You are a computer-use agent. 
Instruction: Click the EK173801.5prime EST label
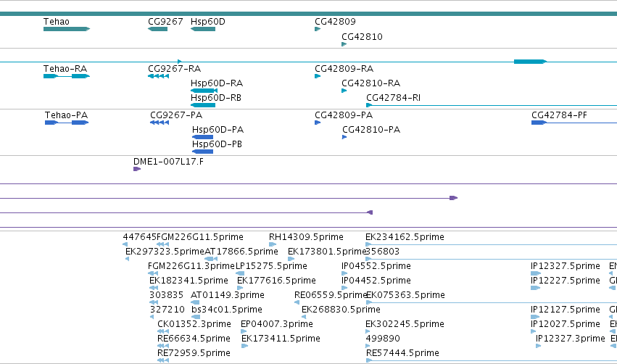(328, 252)
